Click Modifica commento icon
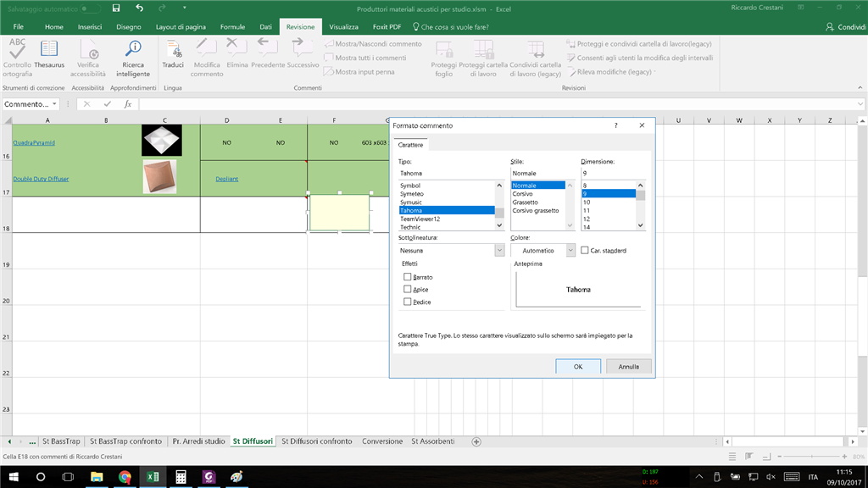 (x=207, y=47)
